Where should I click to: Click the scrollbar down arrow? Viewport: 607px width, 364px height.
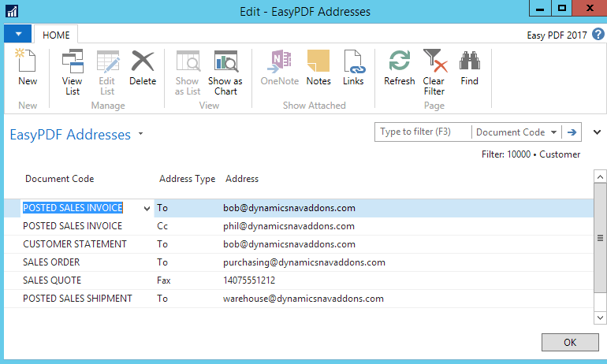coord(600,318)
